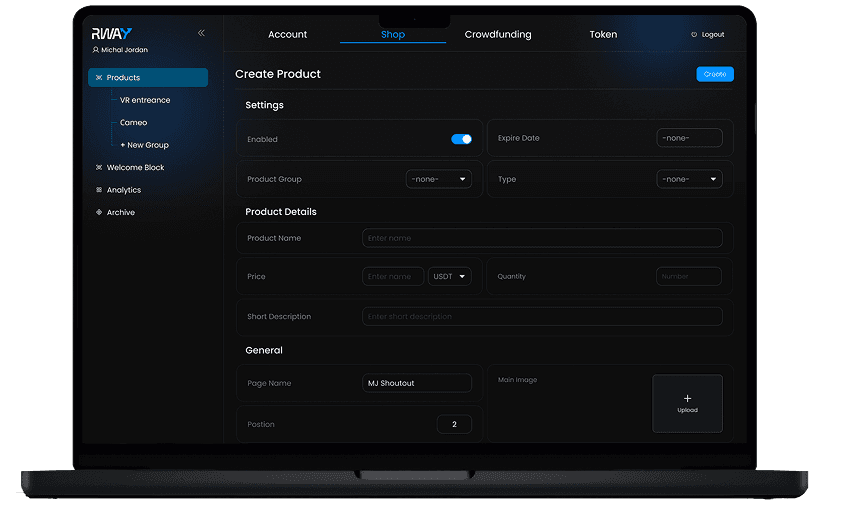
Task: Click the Price amount input
Action: [393, 277]
